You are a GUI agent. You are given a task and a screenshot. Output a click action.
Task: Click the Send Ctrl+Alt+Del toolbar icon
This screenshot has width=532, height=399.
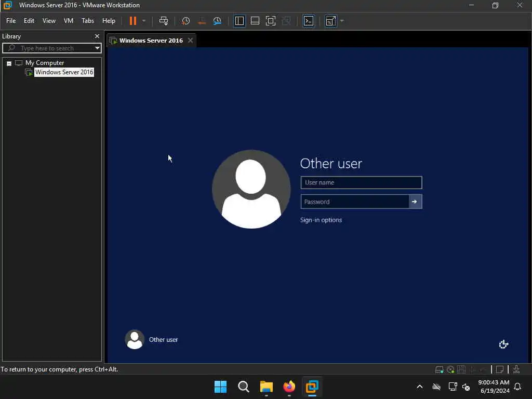click(164, 21)
